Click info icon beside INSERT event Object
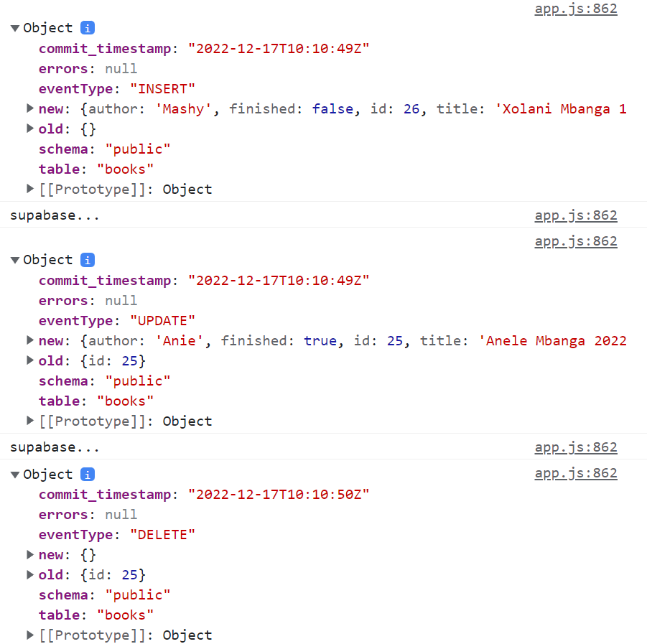 (88, 28)
